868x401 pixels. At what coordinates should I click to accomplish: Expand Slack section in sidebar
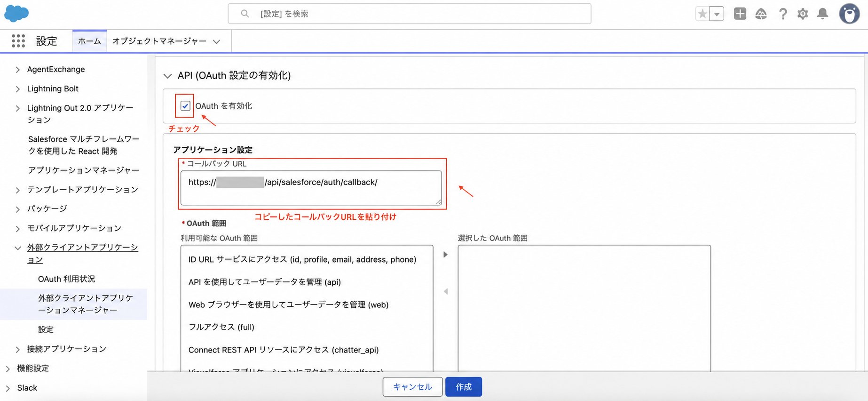point(8,388)
